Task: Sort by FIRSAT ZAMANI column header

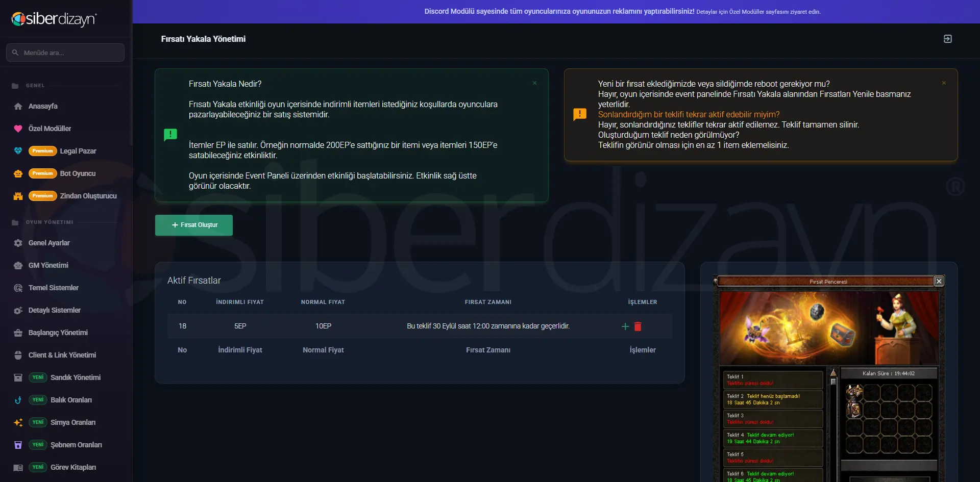Action: (488, 302)
